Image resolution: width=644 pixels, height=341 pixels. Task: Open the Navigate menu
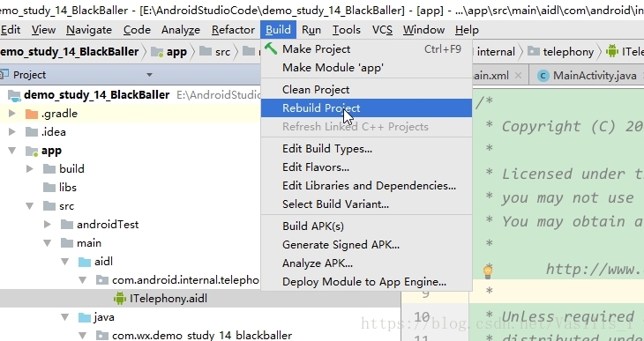click(x=89, y=30)
